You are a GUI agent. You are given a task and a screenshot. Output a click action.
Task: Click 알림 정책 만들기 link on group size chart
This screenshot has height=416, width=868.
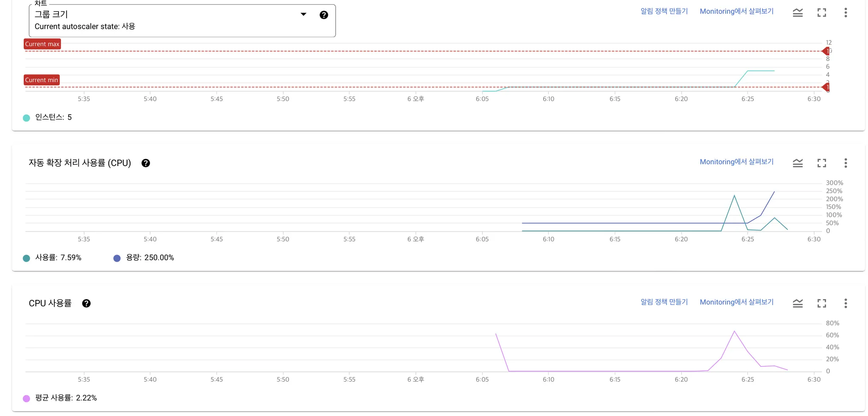coord(664,11)
